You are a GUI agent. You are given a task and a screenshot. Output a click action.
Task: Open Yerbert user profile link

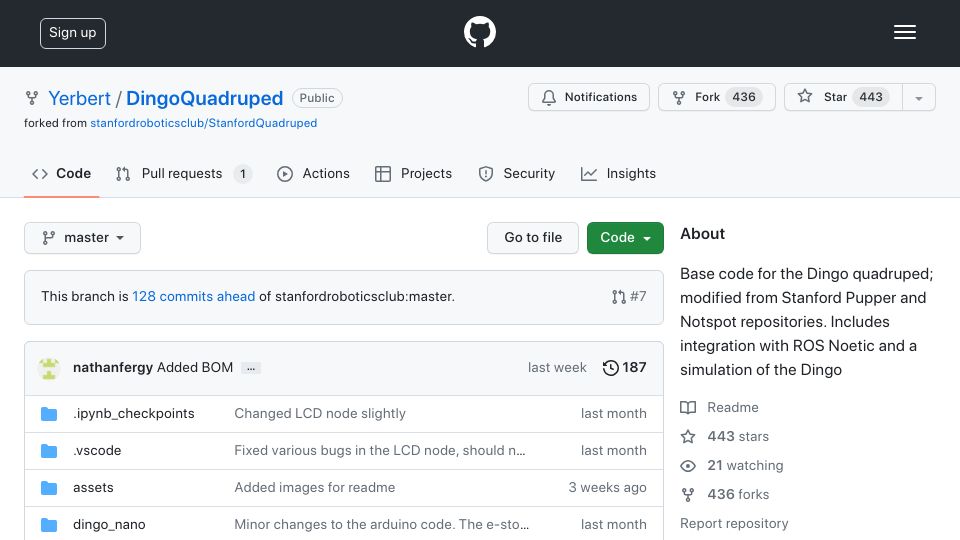(x=79, y=98)
